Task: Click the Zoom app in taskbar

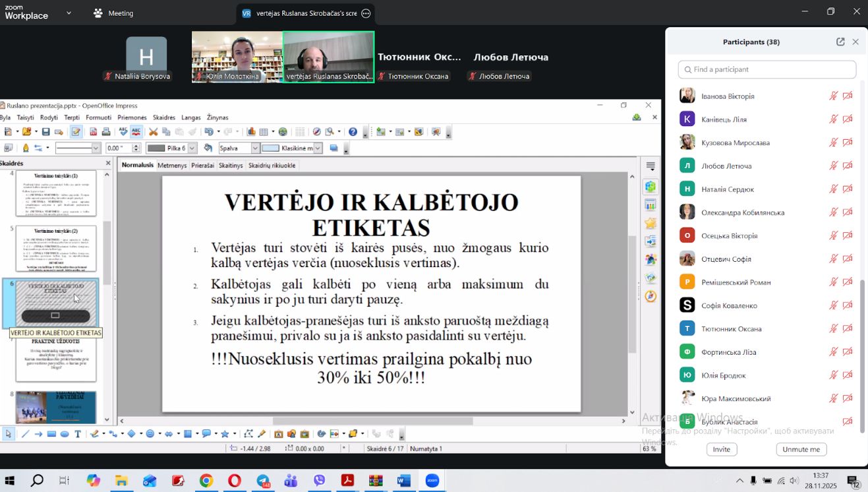Action: pyautogui.click(x=432, y=481)
